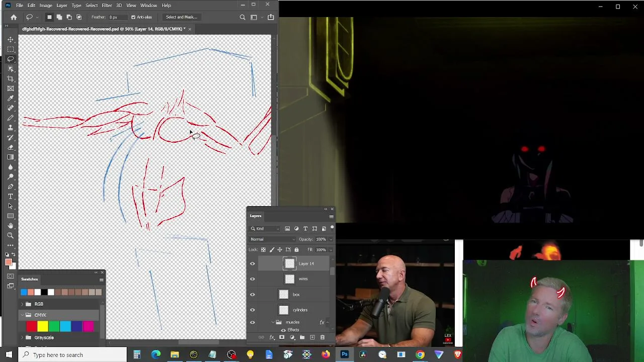Filter layers by pixel layers

287,229
